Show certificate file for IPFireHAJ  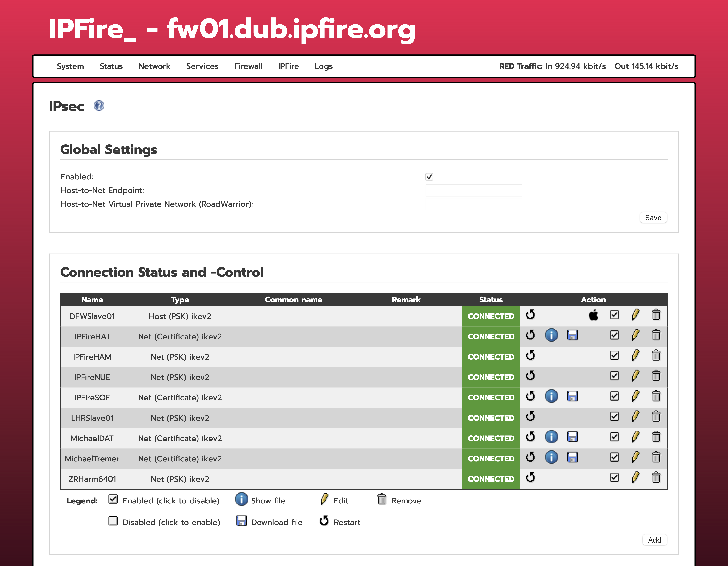(x=551, y=335)
